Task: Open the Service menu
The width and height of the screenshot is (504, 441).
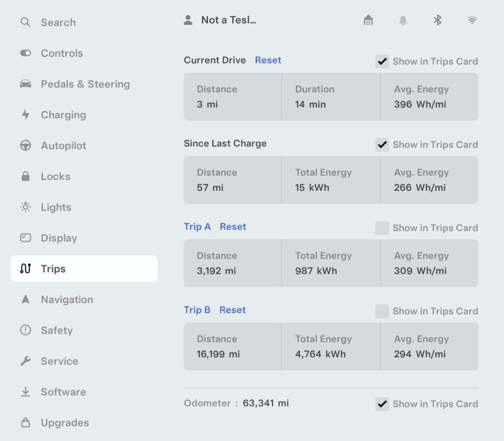Action: coord(84,361)
